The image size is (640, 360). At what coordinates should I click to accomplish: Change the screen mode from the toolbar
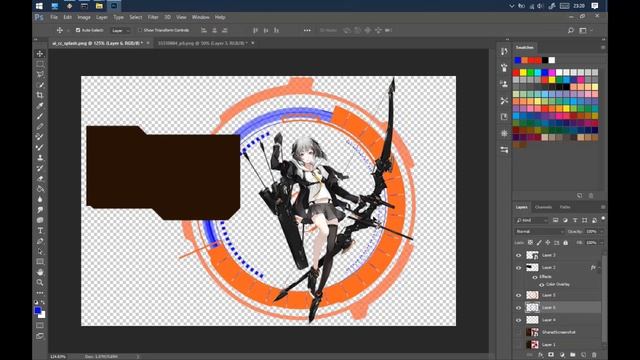(x=40, y=336)
